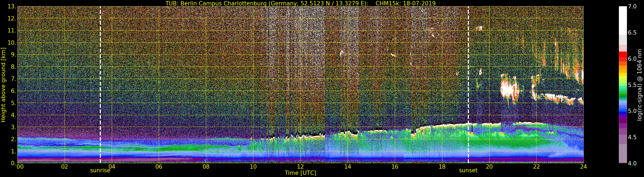
Task: Click time axis tick '10' on the horizontal axis
Action: tap(253, 167)
